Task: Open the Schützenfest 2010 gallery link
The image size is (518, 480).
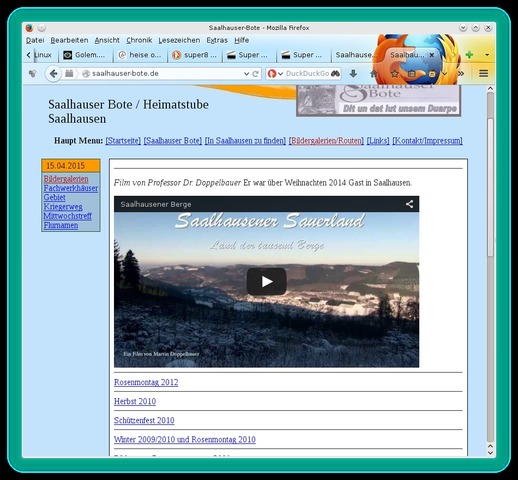Action: (x=144, y=420)
